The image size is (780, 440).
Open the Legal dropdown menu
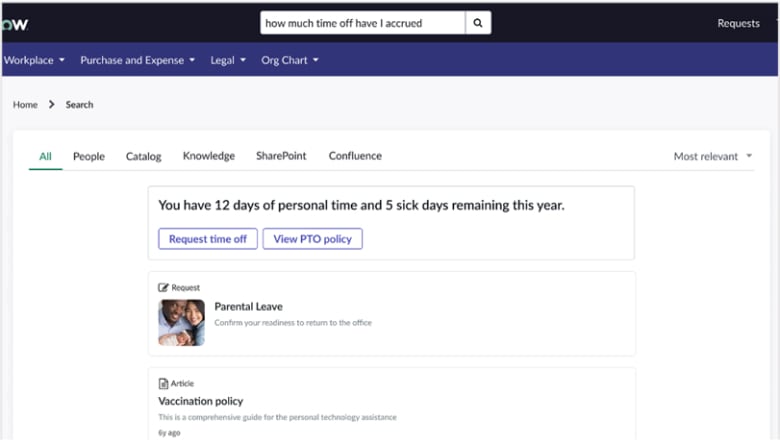pyautogui.click(x=228, y=60)
